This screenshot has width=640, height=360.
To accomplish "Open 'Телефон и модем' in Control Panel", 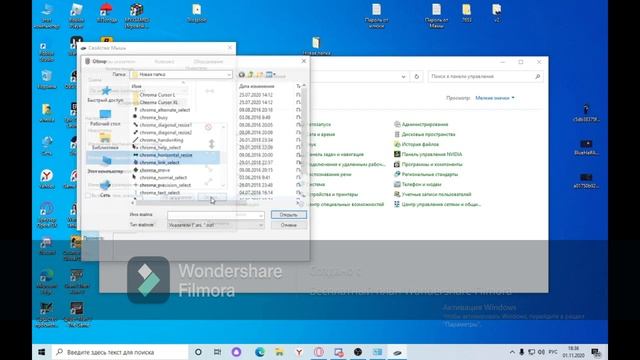I will pos(418,184).
